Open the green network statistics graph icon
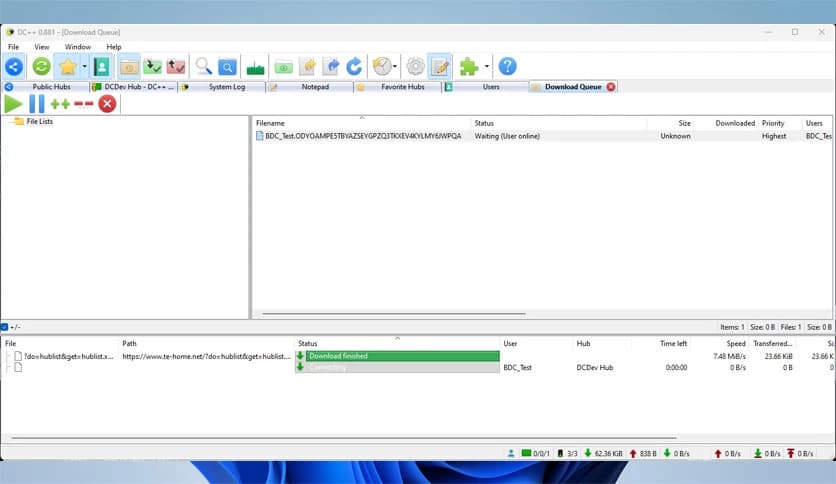836x484 pixels. (x=255, y=67)
